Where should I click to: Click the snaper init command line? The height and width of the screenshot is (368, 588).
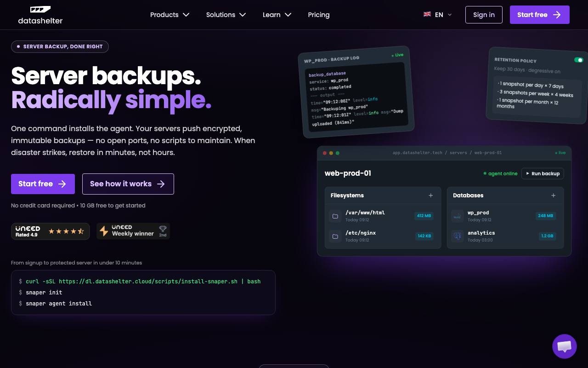click(x=40, y=293)
